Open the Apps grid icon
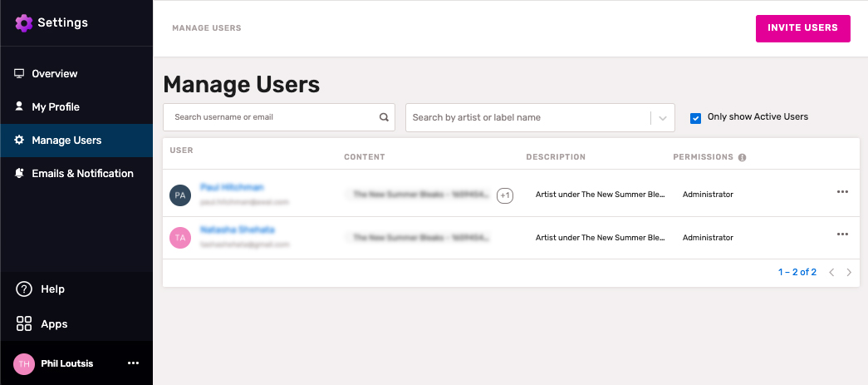This screenshot has height=385, width=868. (x=24, y=324)
